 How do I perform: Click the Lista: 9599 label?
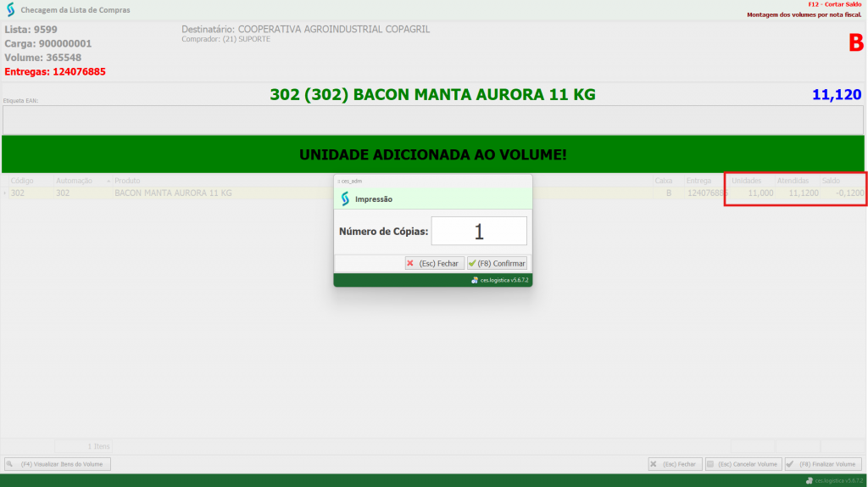point(31,30)
